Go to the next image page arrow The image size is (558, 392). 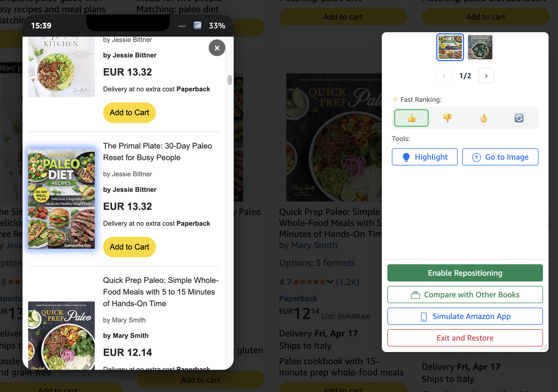tap(486, 76)
